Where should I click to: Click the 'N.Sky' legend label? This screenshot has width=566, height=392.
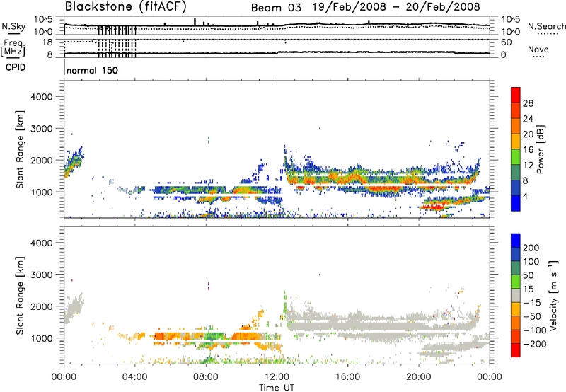click(13, 26)
